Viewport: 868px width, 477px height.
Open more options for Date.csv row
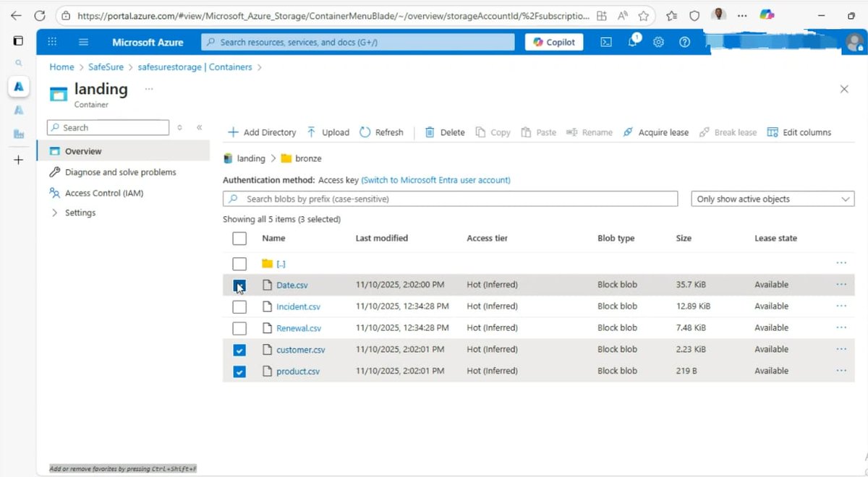(x=841, y=285)
